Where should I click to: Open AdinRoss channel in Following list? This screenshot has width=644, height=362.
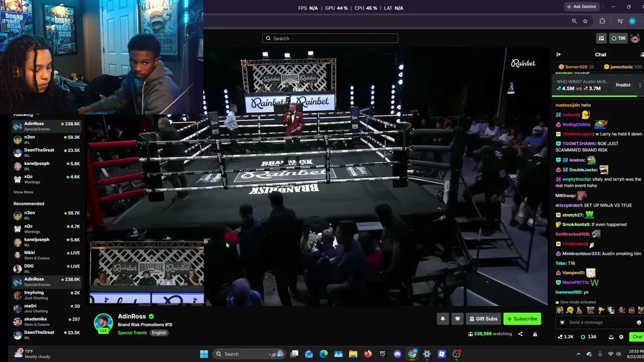click(x=46, y=126)
